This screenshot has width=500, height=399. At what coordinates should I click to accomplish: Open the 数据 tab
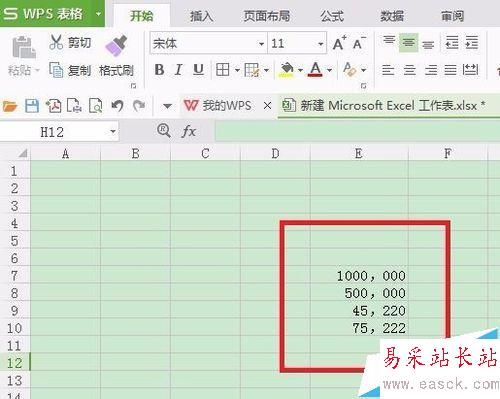click(x=392, y=16)
